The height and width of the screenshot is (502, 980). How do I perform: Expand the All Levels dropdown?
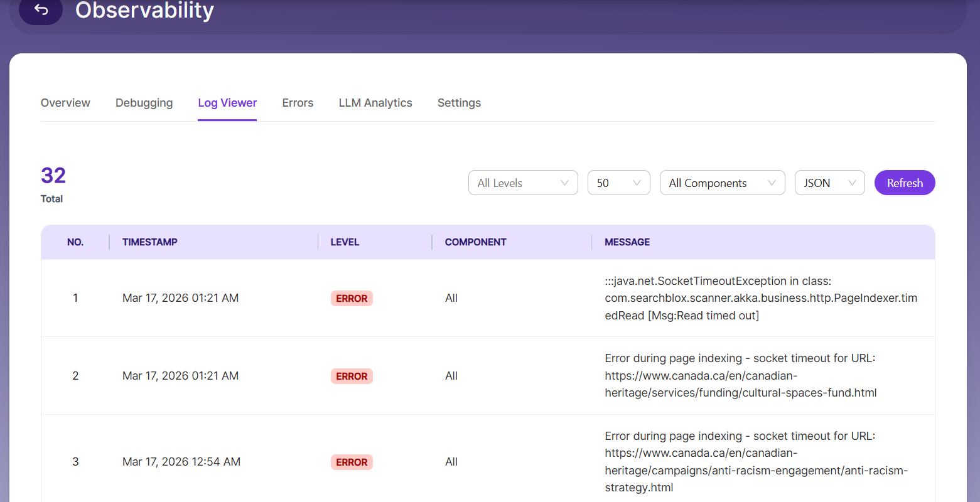point(523,183)
